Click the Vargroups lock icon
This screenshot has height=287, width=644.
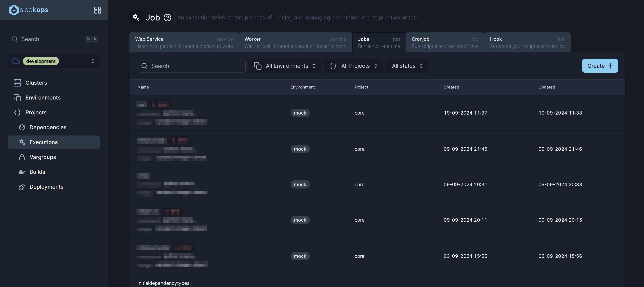(x=22, y=157)
